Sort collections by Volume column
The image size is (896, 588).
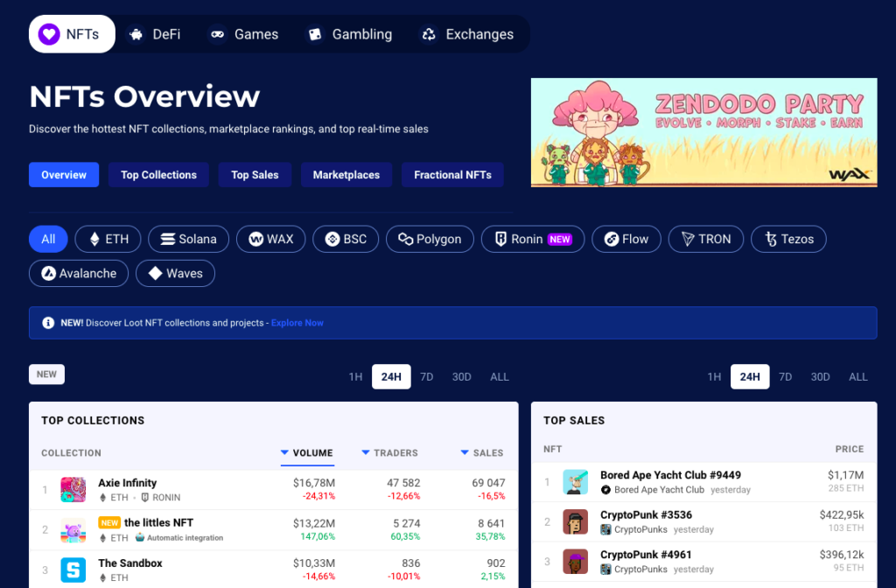(307, 452)
